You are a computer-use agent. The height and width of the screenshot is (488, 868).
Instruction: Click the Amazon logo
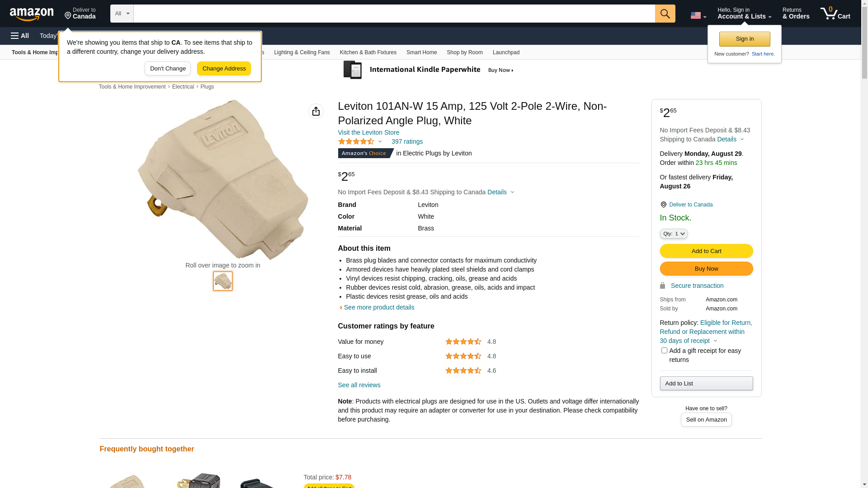coord(32,14)
